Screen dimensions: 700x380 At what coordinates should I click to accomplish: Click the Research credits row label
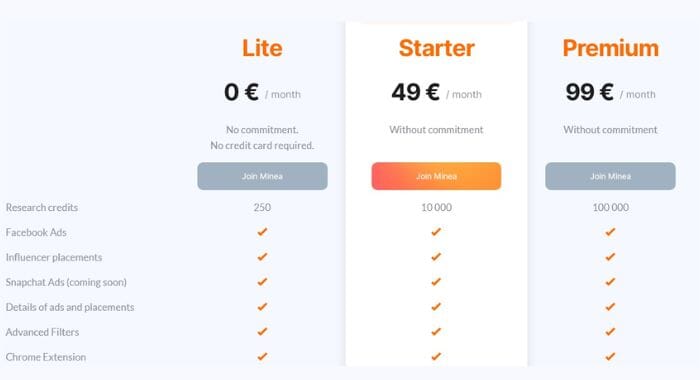42,208
